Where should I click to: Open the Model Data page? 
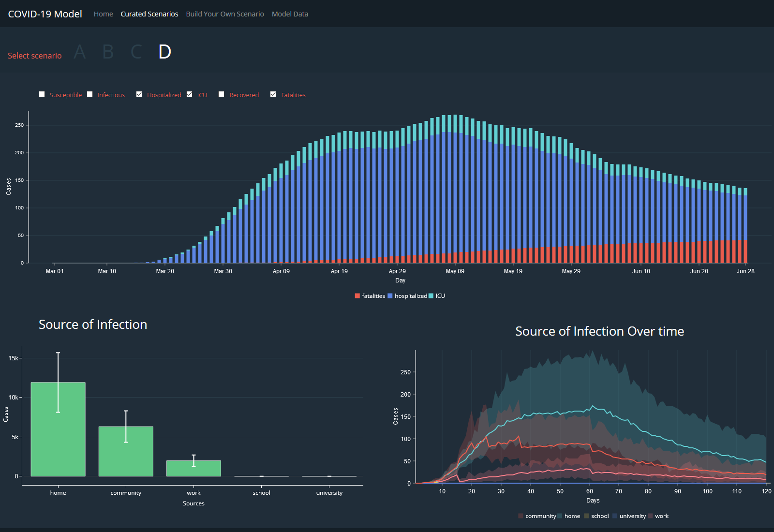pos(290,14)
